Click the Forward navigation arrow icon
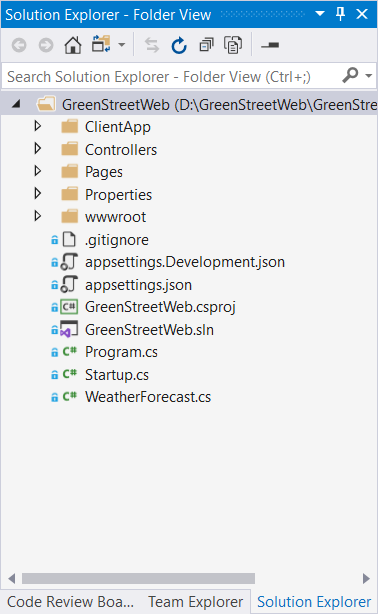 tap(46, 45)
